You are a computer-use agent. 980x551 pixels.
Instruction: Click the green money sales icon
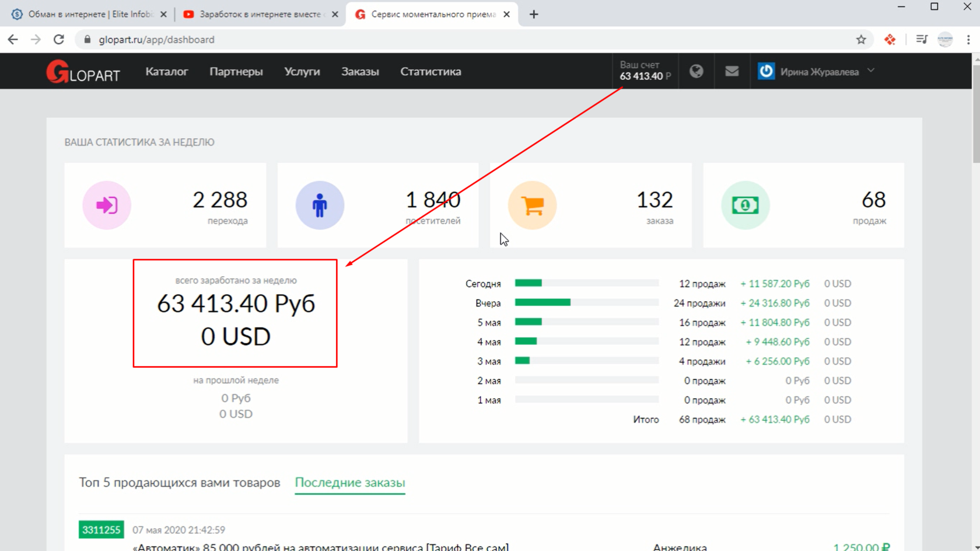tap(745, 205)
